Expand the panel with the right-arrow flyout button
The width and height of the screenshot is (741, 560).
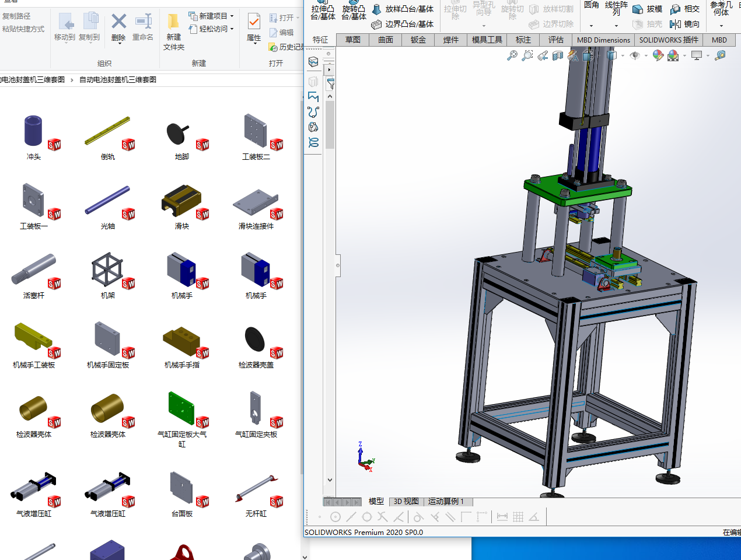point(329,69)
